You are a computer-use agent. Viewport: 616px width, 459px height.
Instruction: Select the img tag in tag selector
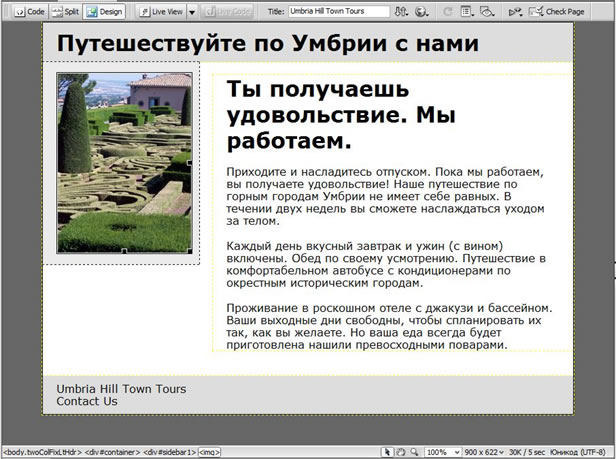click(x=209, y=452)
